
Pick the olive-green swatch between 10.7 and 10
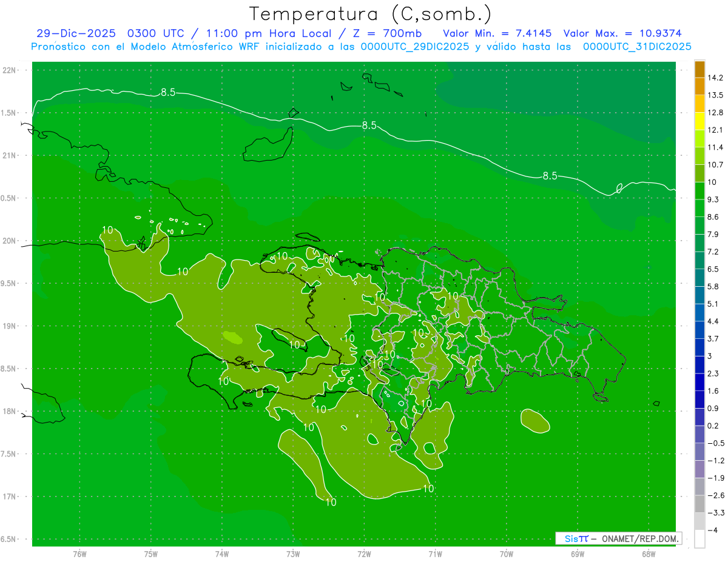click(699, 173)
